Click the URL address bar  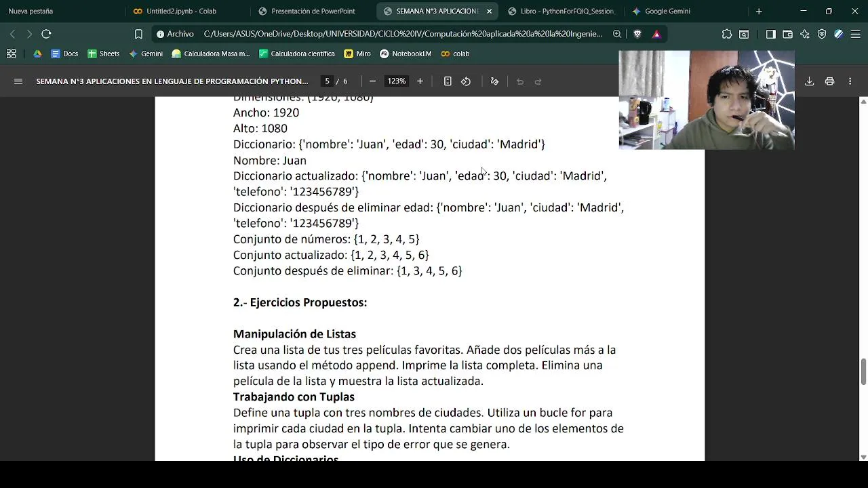pyautogui.click(x=403, y=34)
